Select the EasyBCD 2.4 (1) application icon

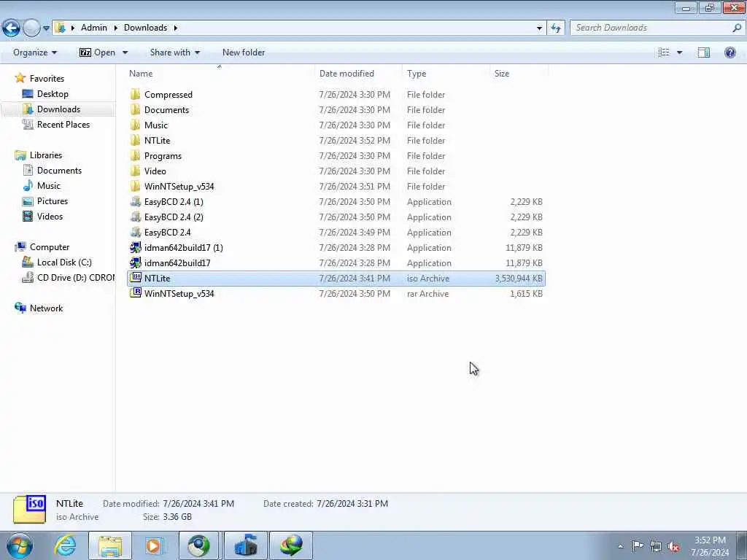click(135, 201)
